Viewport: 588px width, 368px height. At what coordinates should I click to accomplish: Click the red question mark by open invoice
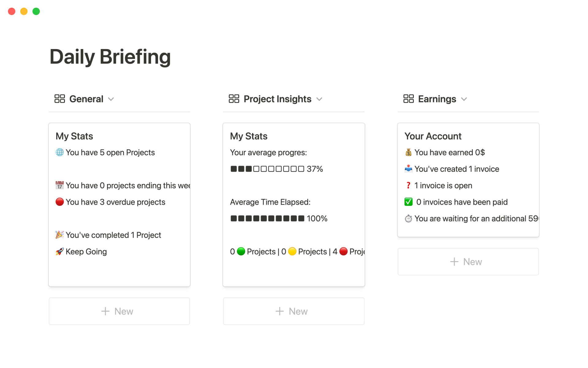pos(408,185)
